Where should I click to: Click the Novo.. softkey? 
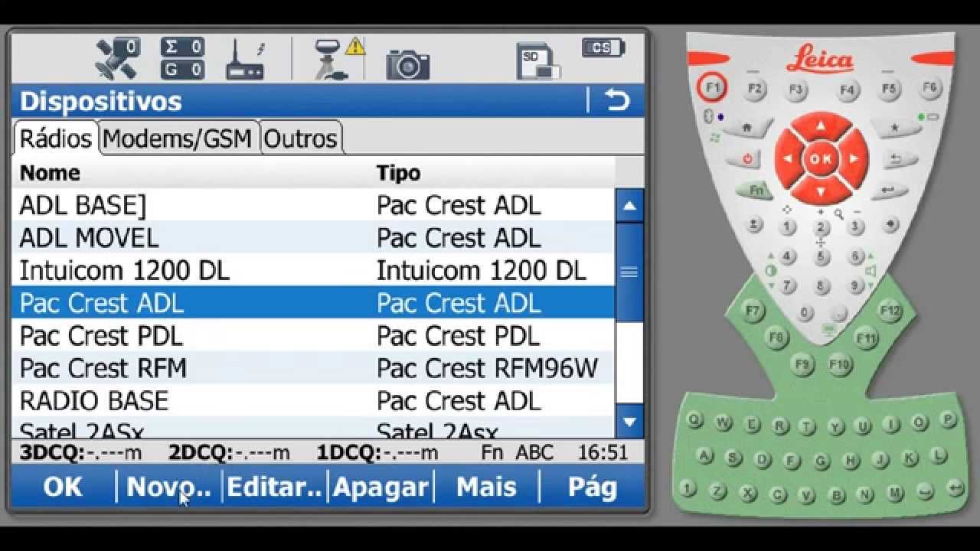[168, 487]
